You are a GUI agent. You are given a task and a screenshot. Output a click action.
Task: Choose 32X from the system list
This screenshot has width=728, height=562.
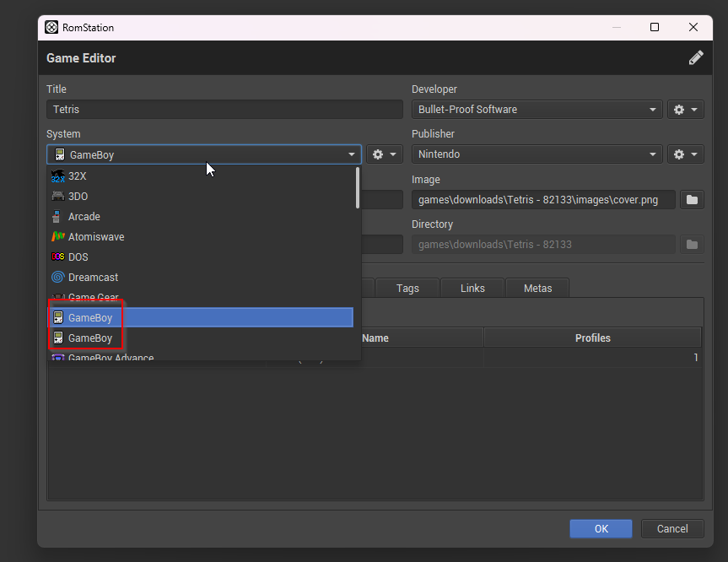(200, 176)
